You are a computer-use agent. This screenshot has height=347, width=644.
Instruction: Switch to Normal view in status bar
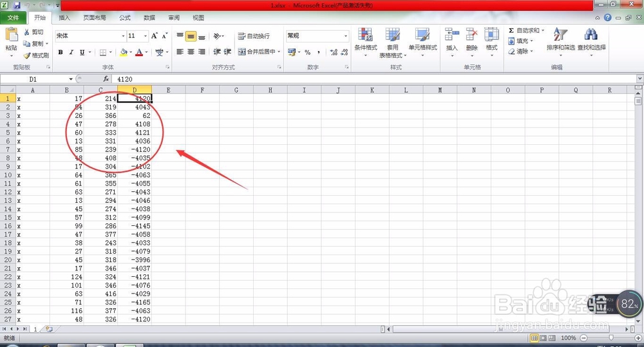coord(534,338)
